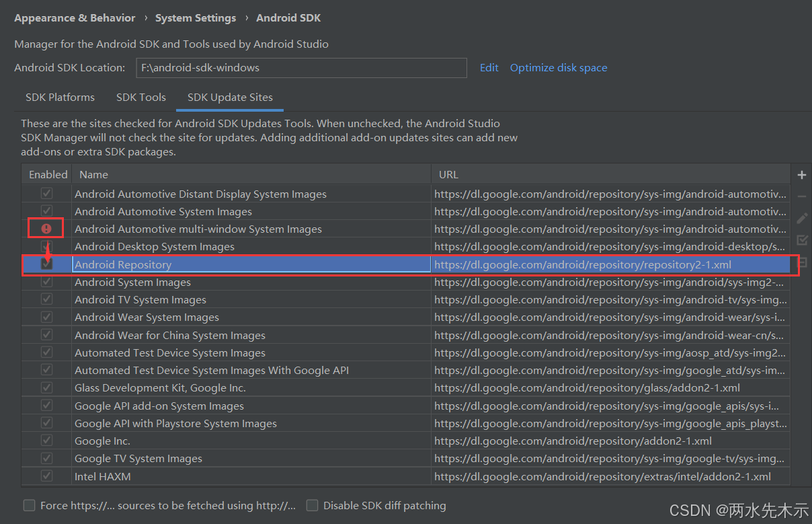This screenshot has width=812, height=524.
Task: Click the Edit link next to SDK location
Action: coord(489,67)
